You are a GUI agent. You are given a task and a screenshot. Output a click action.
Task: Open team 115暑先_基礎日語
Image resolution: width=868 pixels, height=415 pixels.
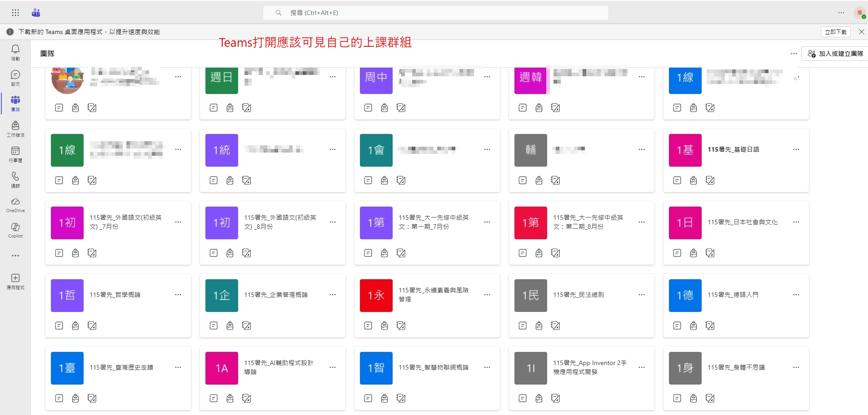(x=736, y=160)
